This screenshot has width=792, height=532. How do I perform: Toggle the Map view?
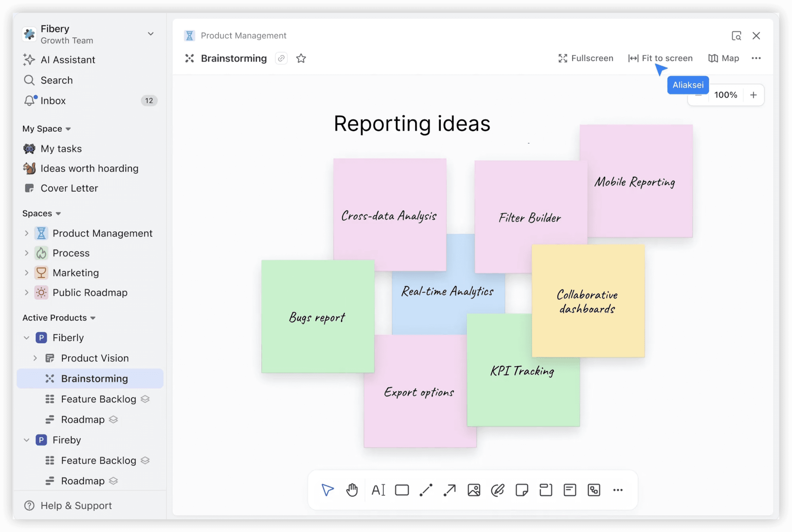click(x=724, y=58)
